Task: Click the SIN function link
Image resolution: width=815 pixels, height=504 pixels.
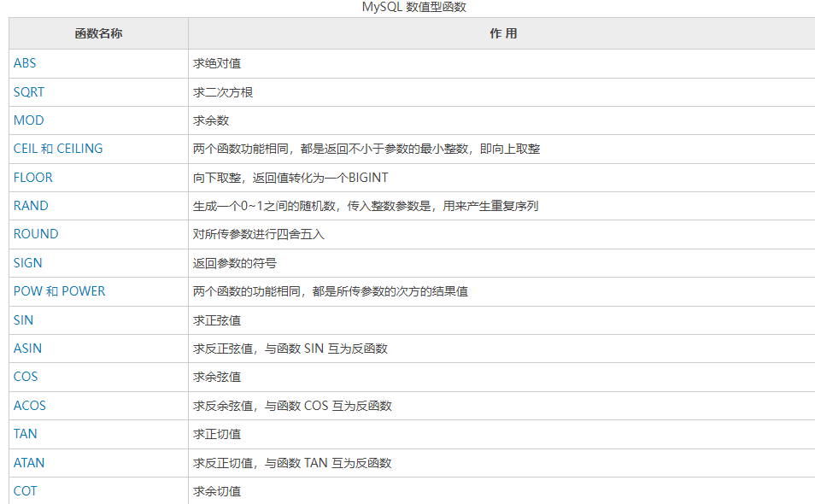Action: click(23, 320)
